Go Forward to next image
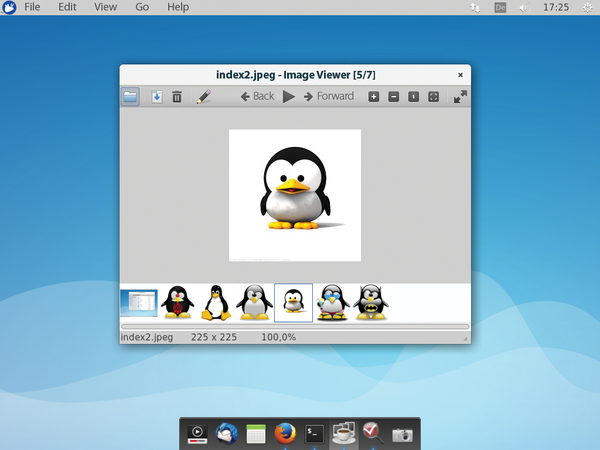This screenshot has width=600, height=450. [x=329, y=96]
